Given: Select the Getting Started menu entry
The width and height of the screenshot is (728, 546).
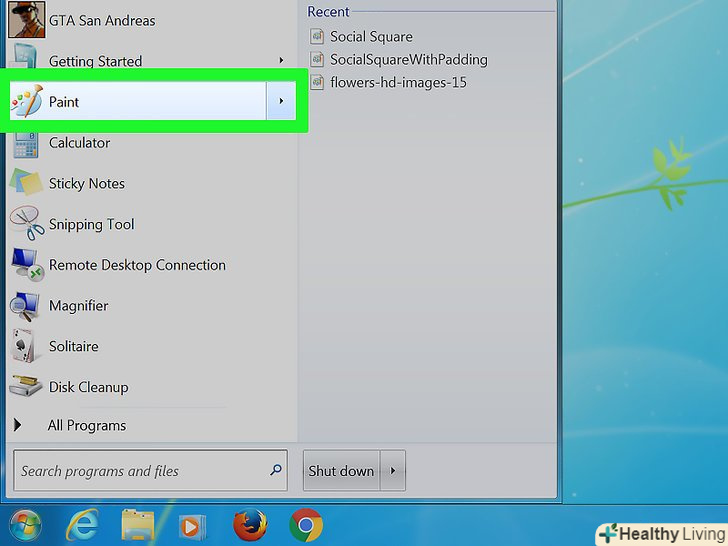Looking at the screenshot, I should coord(151,61).
